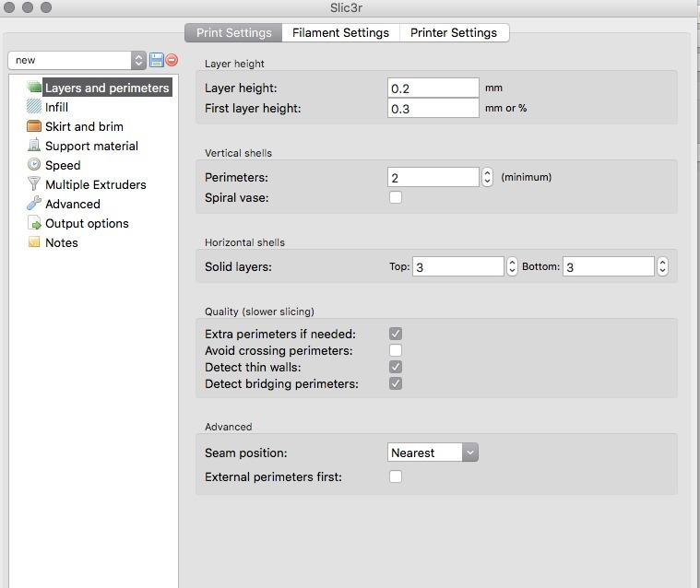This screenshot has width=700, height=588.
Task: Enable the Spiral vase checkbox
Action: tap(396, 197)
